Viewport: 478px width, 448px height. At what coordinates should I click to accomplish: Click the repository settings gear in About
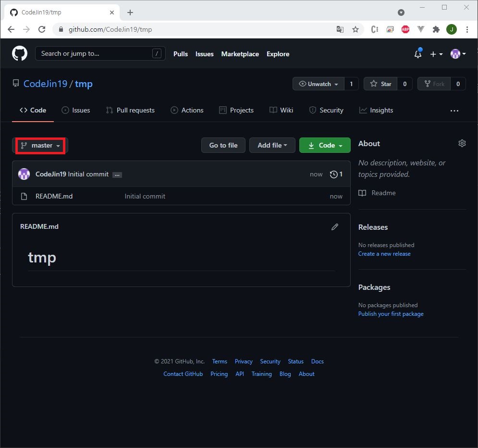pyautogui.click(x=462, y=143)
